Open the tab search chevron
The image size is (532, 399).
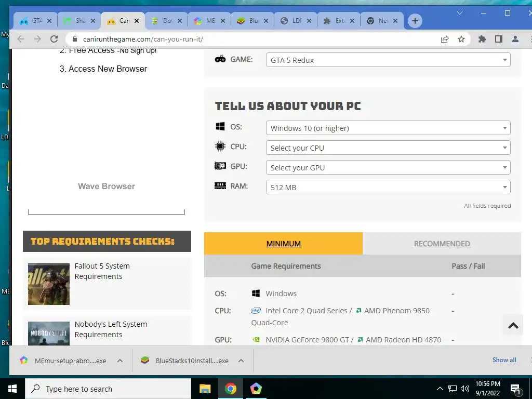point(460,13)
